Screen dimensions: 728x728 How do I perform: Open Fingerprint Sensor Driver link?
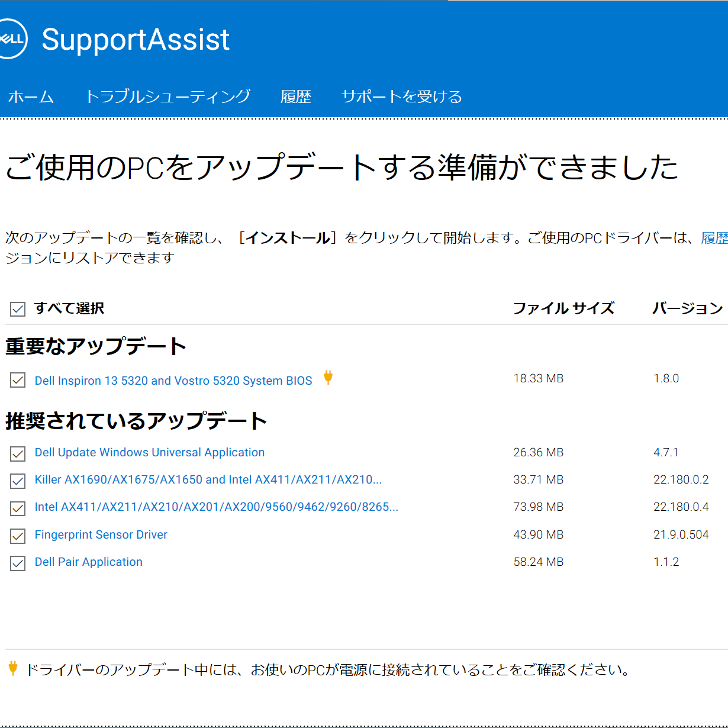click(101, 534)
